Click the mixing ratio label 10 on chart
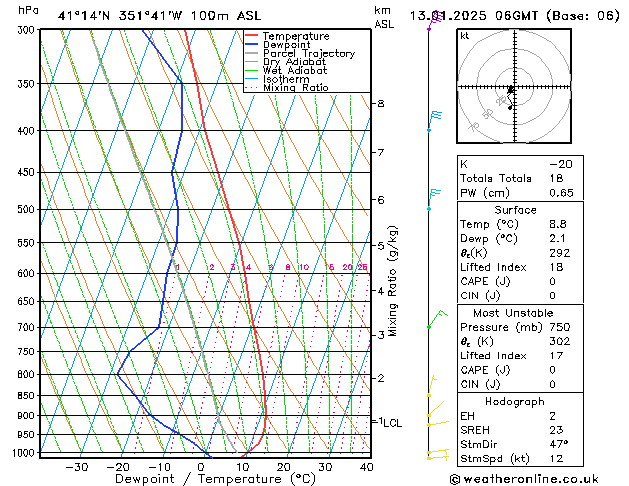Viewport: 629px width, 486px height. tap(304, 267)
